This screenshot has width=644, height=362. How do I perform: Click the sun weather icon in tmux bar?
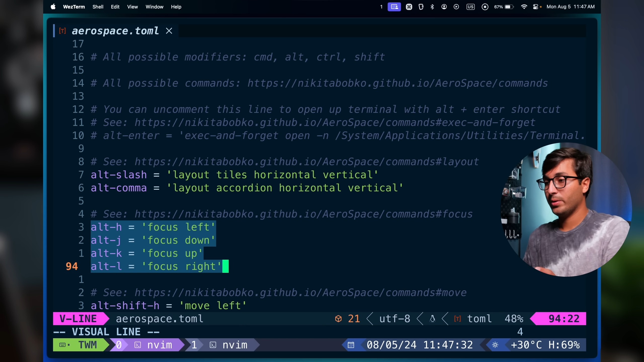[495, 345]
